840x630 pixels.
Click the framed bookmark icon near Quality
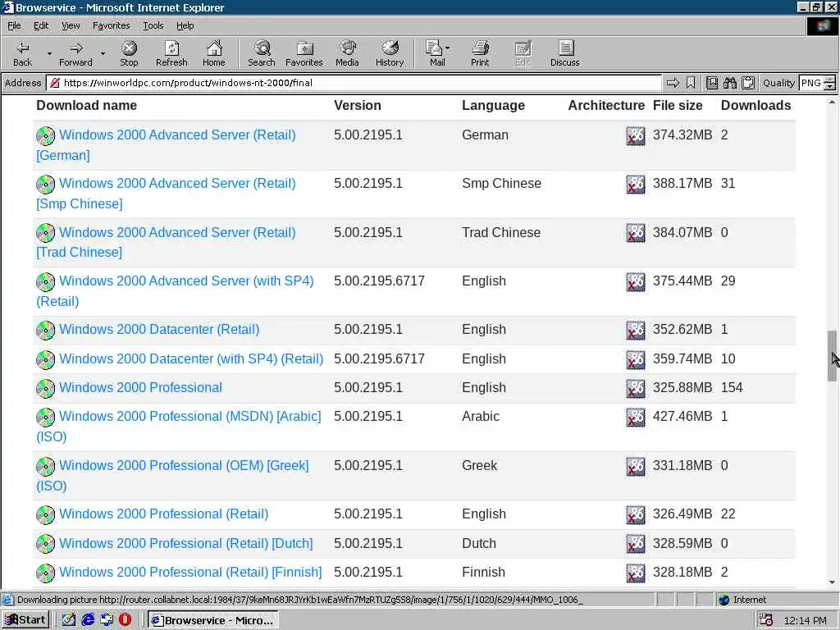[x=711, y=83]
